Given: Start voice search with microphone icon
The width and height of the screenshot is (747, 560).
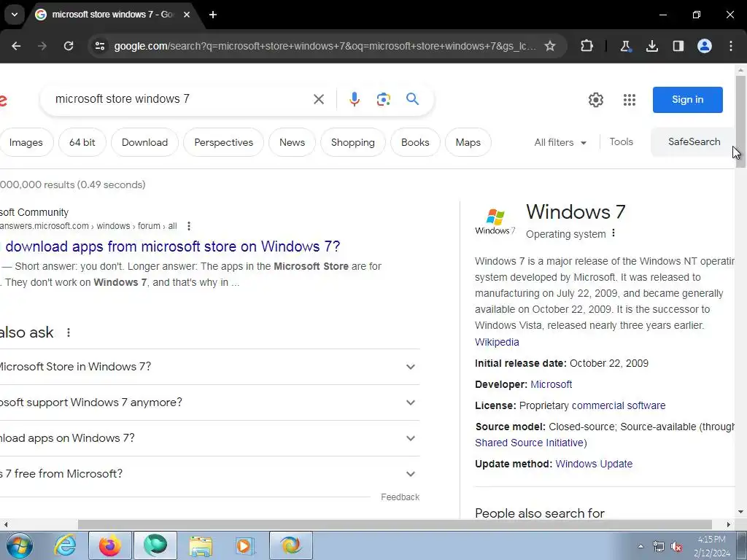Looking at the screenshot, I should click(354, 99).
